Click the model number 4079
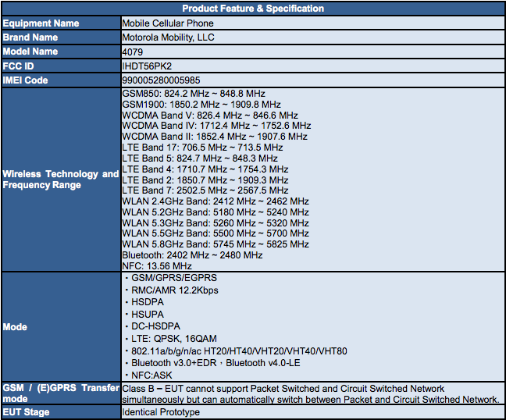 coord(133,52)
